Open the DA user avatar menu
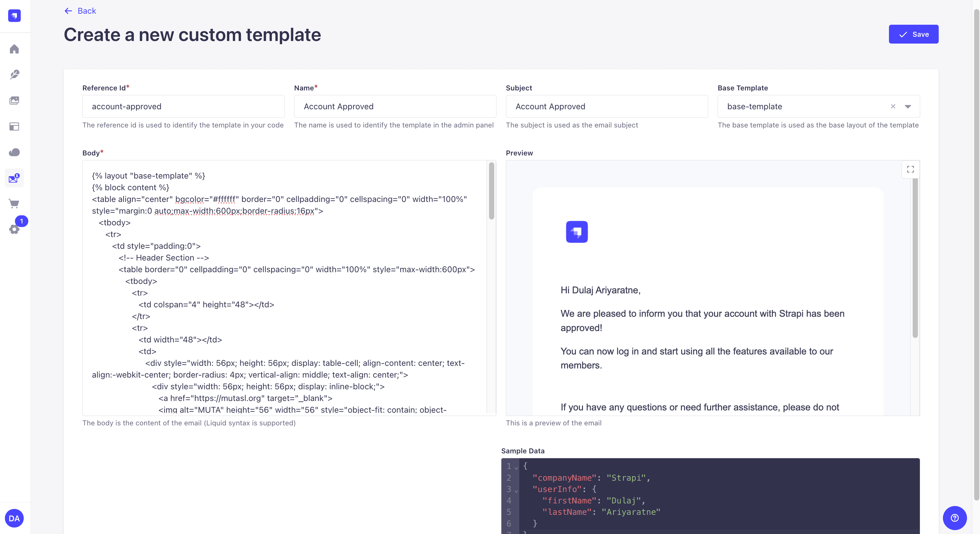The image size is (980, 534). [x=14, y=518]
